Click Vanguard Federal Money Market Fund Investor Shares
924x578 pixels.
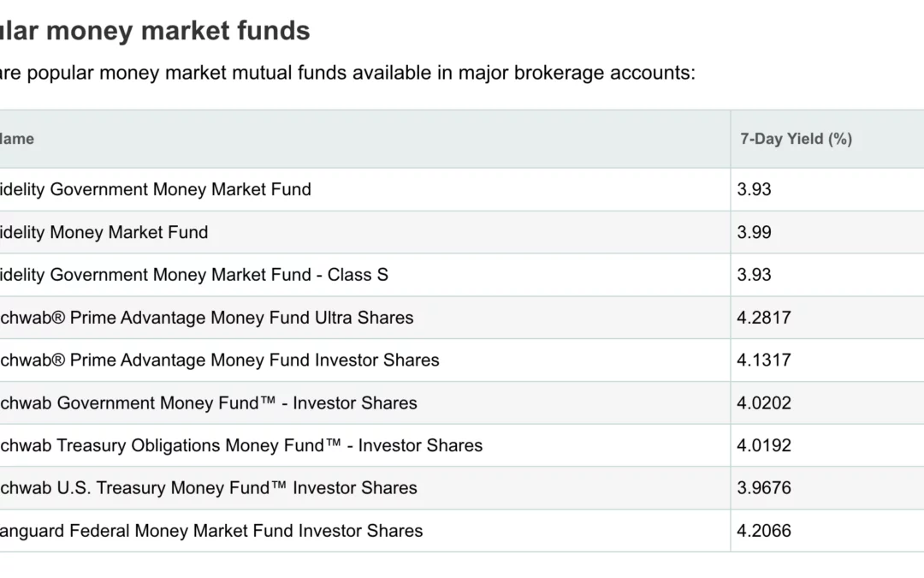coord(211,531)
